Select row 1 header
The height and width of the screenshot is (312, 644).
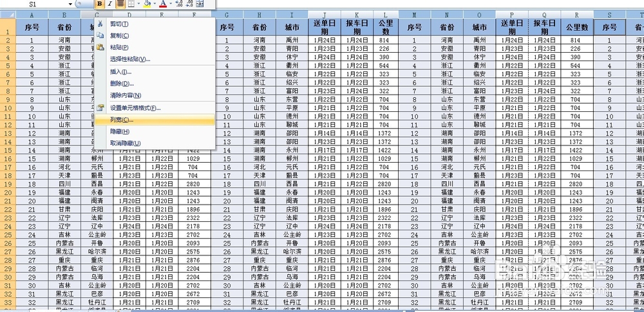tap(8, 27)
